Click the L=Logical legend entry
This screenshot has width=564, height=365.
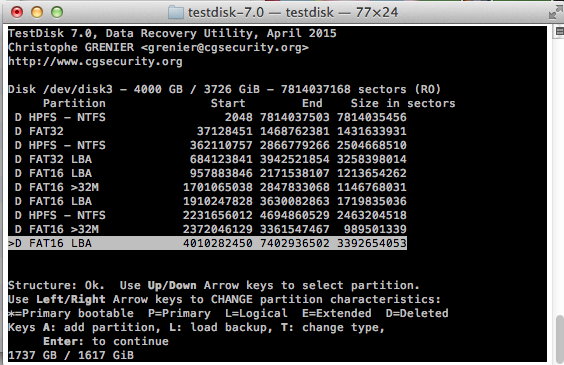256,313
